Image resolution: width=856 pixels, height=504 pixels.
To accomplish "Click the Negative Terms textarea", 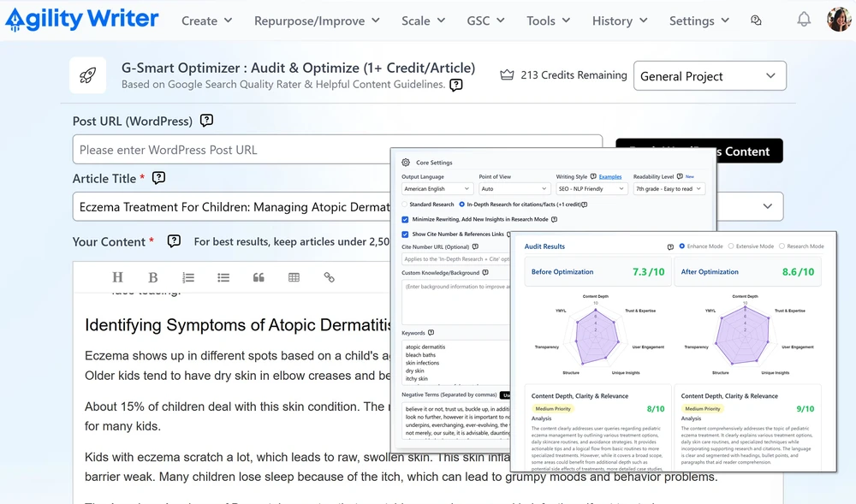I will click(x=456, y=420).
